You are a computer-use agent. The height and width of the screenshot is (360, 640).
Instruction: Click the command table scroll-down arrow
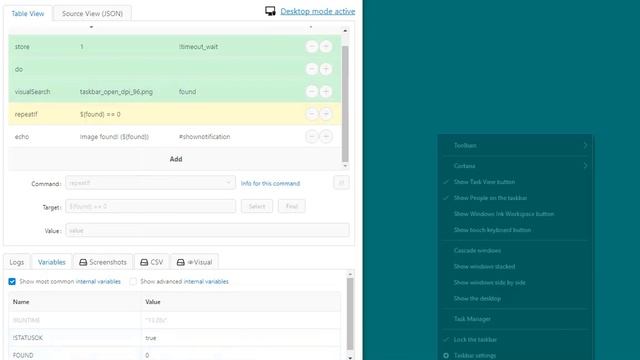point(345,166)
